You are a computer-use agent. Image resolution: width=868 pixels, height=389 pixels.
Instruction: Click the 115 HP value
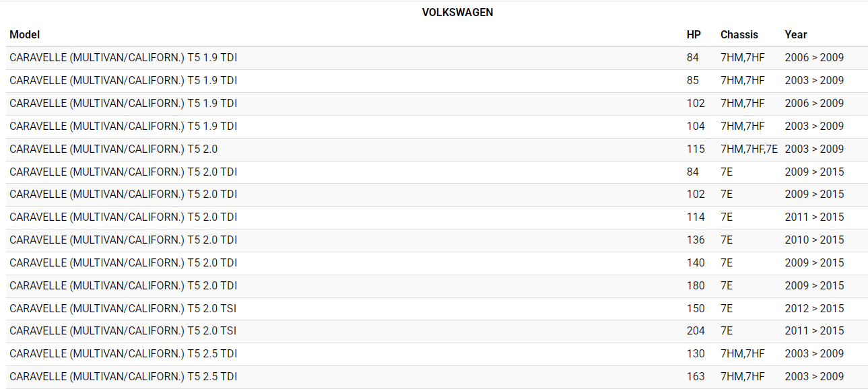pos(696,149)
